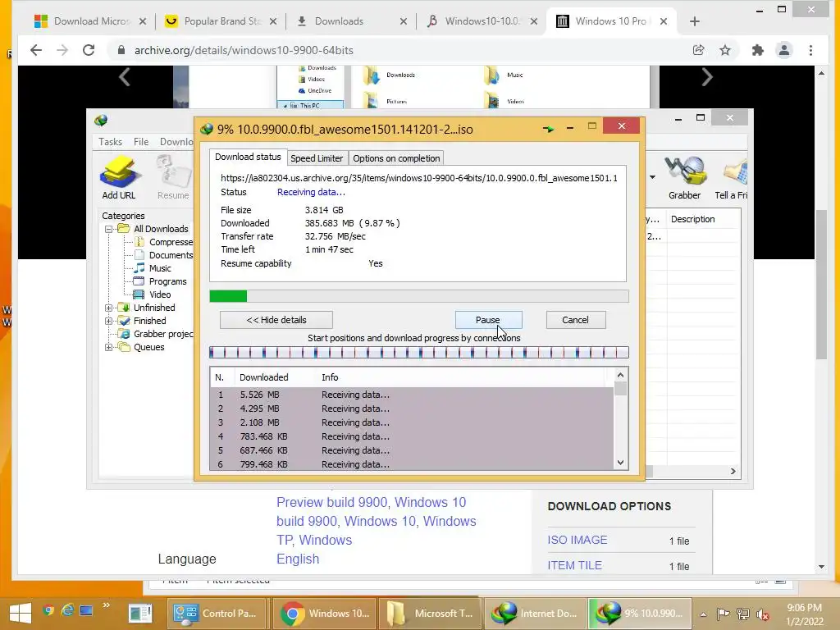Open the dropdown arrow left of Grabber
Viewport: 840px width, 630px height.
[x=652, y=177]
